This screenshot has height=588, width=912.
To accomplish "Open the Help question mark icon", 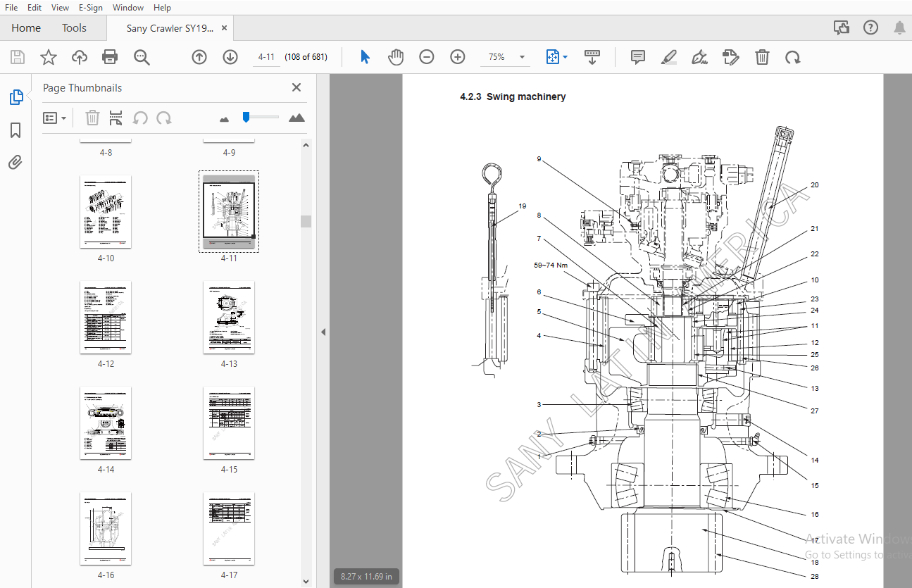I will pyautogui.click(x=870, y=28).
